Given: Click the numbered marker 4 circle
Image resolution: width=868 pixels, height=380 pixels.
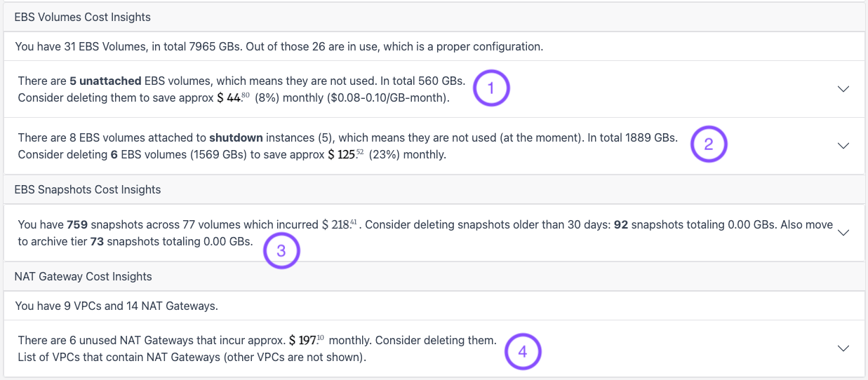Looking at the screenshot, I should 523,351.
